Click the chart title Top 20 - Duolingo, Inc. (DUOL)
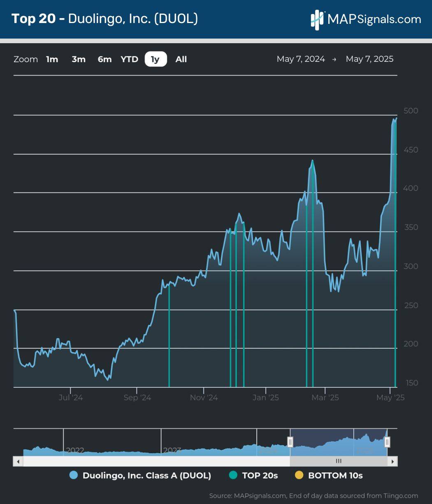This screenshot has height=504, width=432. (105, 19)
